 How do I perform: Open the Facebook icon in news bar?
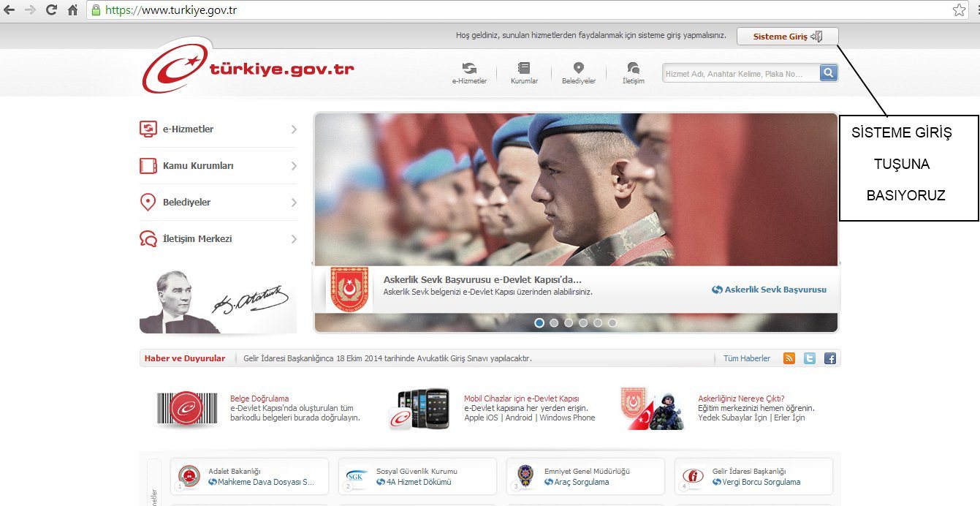coord(830,358)
